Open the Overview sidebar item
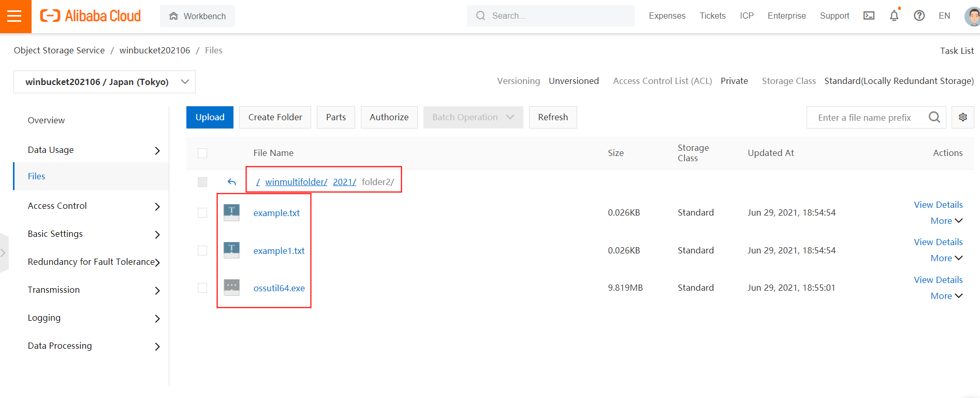 click(x=46, y=120)
